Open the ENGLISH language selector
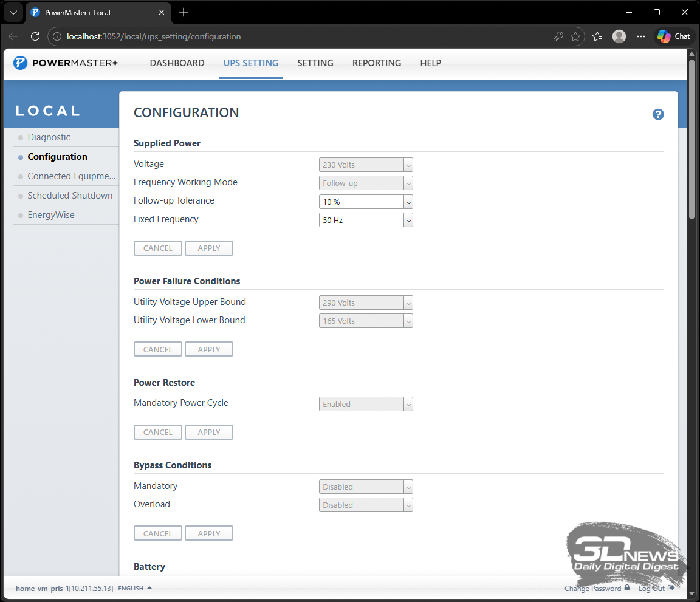The height and width of the screenshot is (602, 700). [134, 588]
